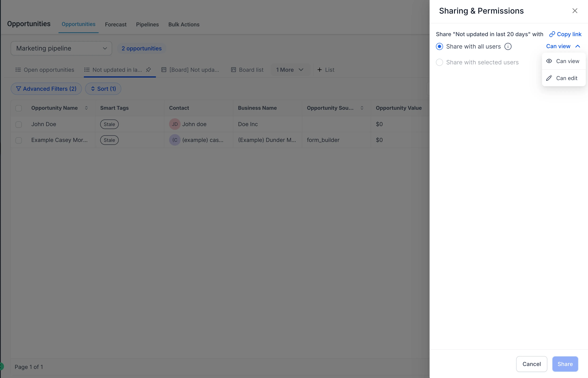Open the Bulk Actions tab
Screen dimensions: 588x378
click(184, 24)
